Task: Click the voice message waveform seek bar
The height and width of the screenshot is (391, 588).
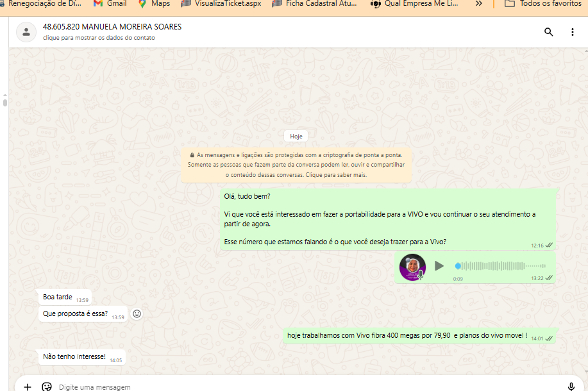Action: click(500, 266)
